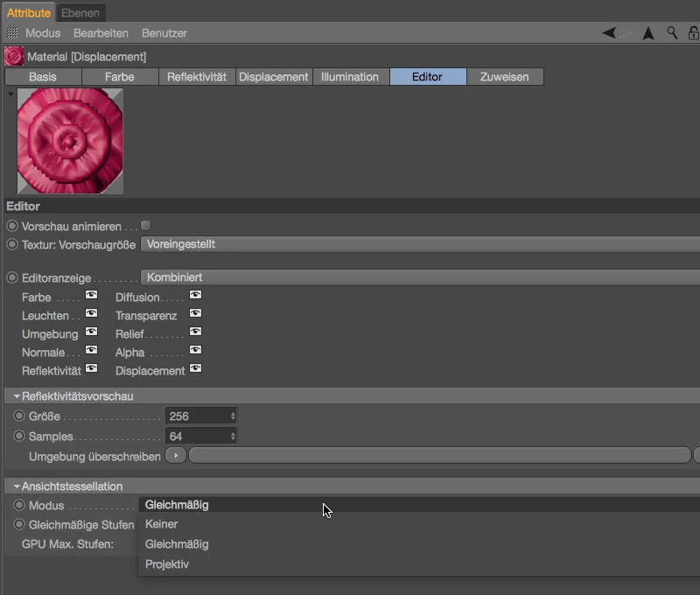The image size is (700, 595).
Task: Collapse the Ansichtstessellation section
Action: (x=17, y=486)
